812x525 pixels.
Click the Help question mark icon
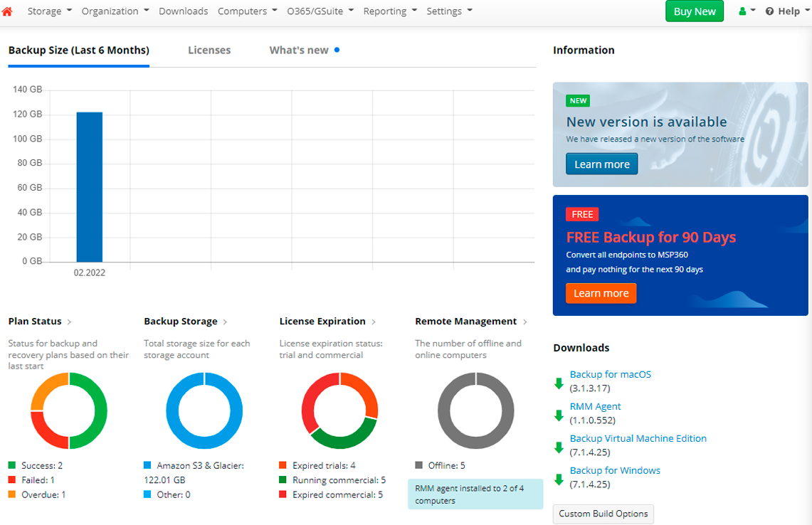tap(769, 11)
